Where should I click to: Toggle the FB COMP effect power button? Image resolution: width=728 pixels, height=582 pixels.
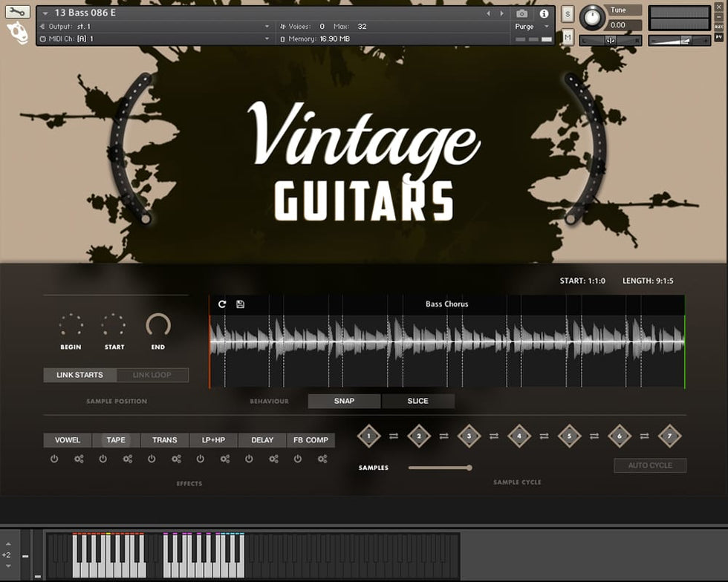coord(298,459)
